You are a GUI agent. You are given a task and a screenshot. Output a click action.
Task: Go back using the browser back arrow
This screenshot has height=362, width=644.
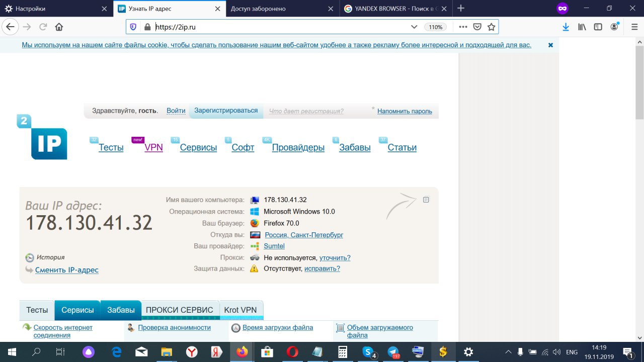pos(11,27)
